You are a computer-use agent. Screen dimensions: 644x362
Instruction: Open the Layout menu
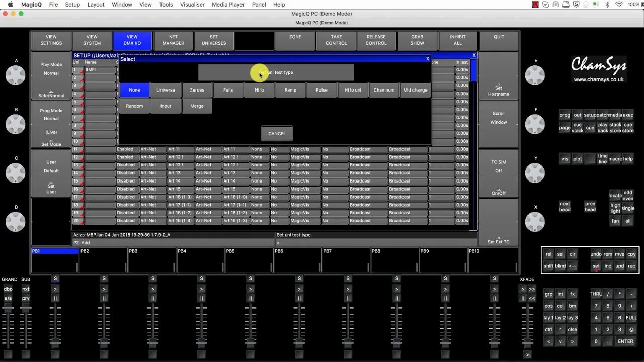pyautogui.click(x=96, y=5)
